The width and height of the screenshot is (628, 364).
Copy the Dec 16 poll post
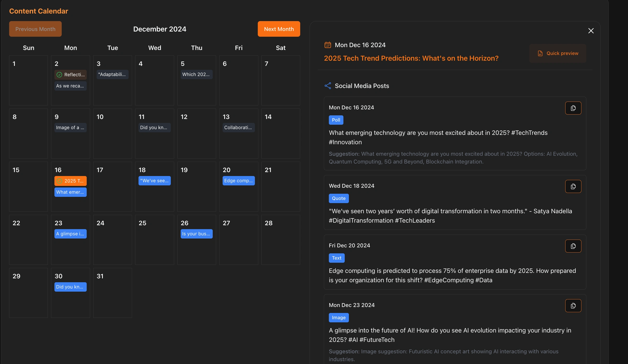tap(573, 108)
